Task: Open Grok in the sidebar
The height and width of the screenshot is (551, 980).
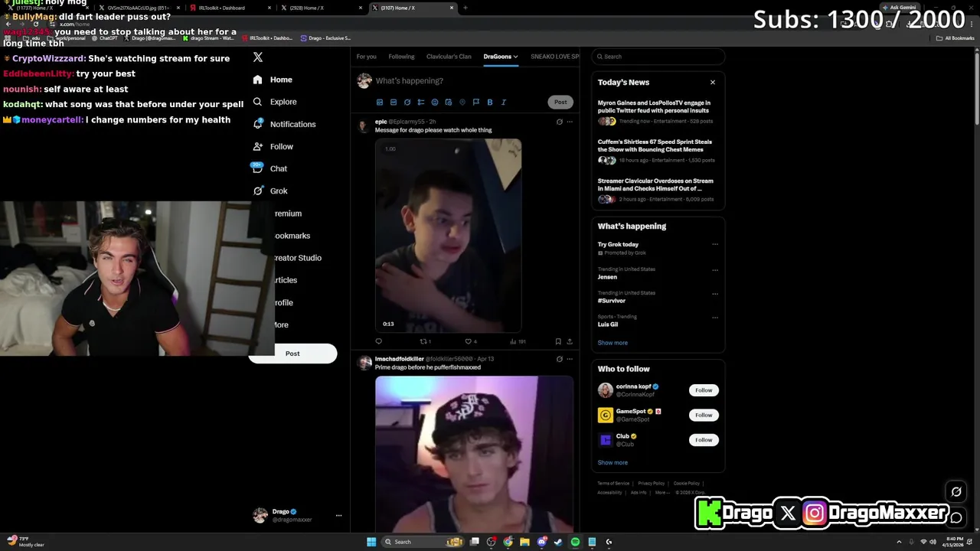Action: point(269,191)
